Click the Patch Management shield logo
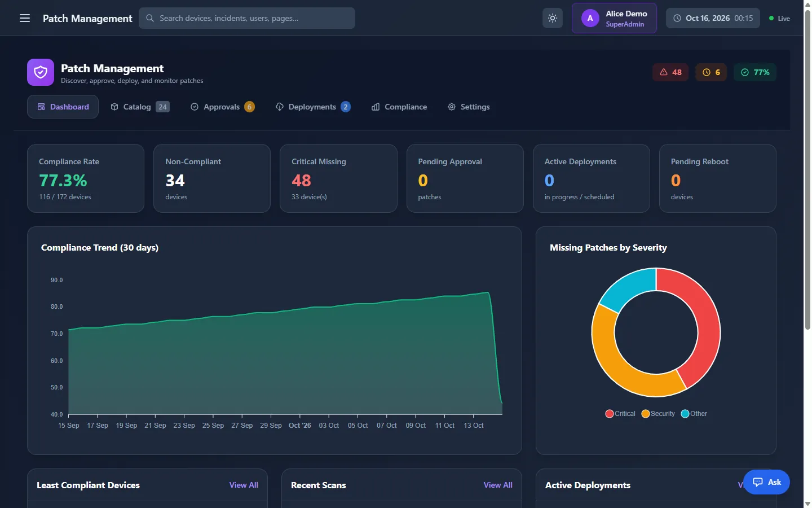This screenshot has width=812, height=508. tap(41, 72)
